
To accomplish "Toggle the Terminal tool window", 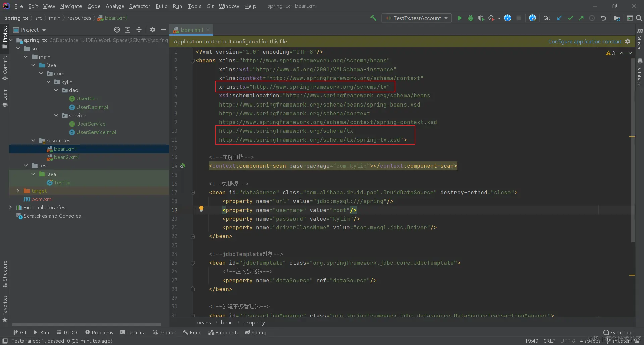I will click(133, 332).
